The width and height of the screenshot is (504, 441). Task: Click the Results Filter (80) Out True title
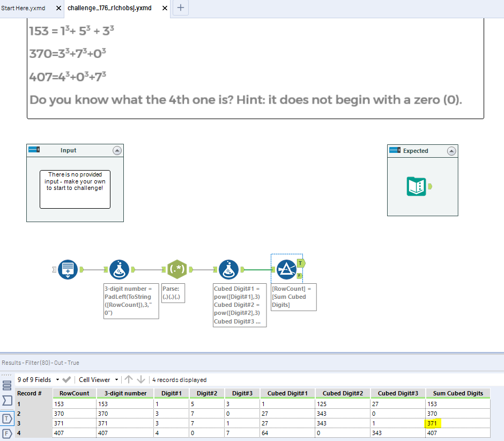pyautogui.click(x=41, y=363)
